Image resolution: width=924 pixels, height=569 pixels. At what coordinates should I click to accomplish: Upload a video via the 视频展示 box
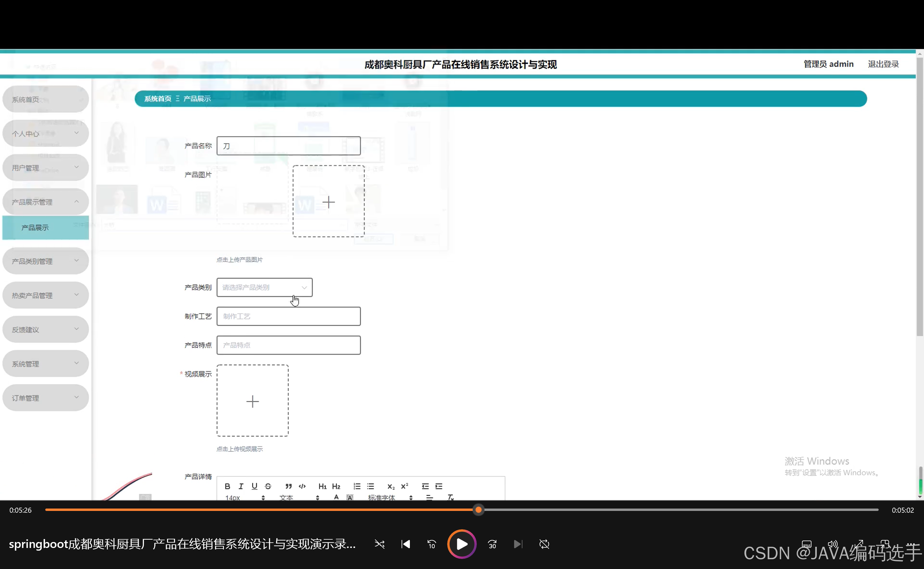coord(253,401)
